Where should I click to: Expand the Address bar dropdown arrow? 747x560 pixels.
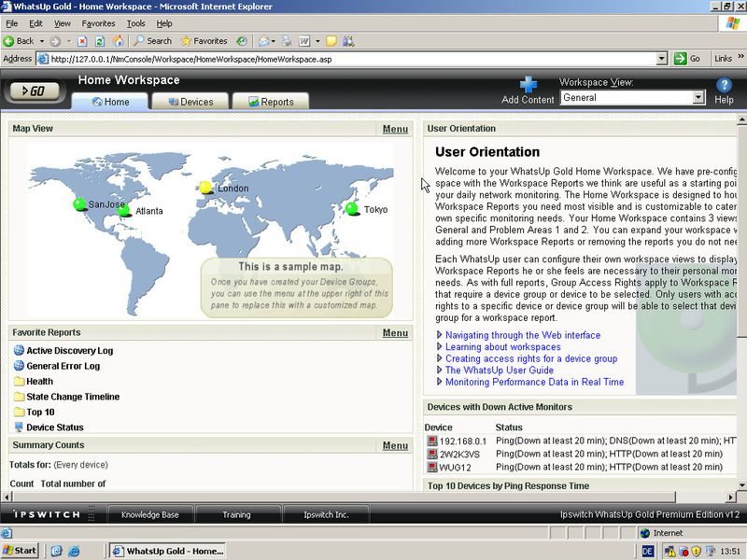click(x=662, y=59)
